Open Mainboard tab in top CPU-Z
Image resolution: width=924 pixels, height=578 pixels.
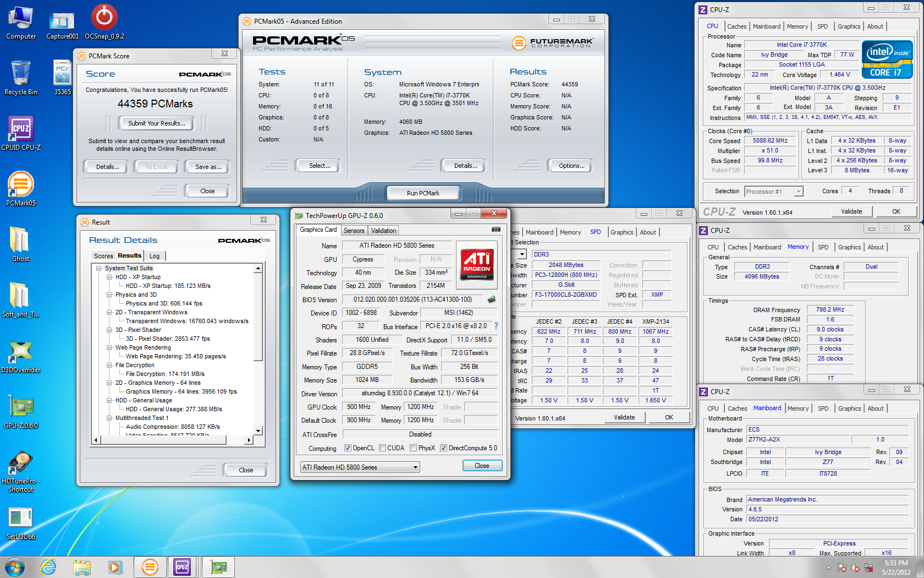point(767,26)
